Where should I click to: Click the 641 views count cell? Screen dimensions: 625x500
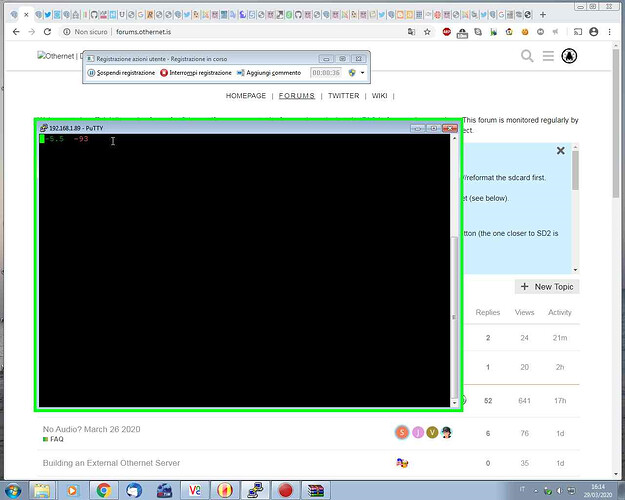tap(524, 400)
